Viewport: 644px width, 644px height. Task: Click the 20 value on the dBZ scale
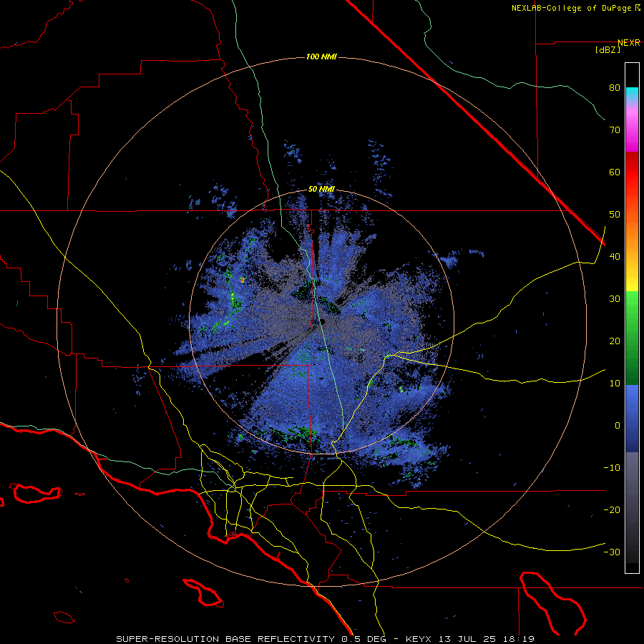click(x=615, y=341)
